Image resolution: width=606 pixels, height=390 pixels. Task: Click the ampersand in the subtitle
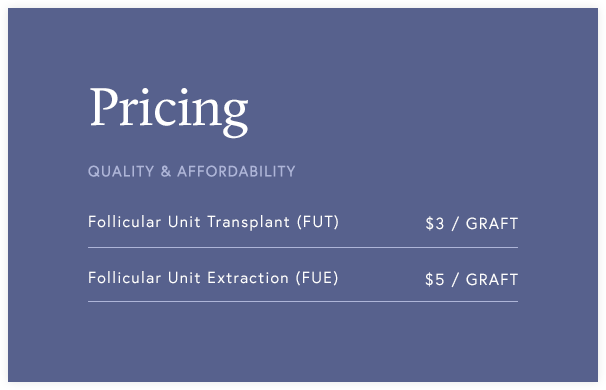point(166,171)
